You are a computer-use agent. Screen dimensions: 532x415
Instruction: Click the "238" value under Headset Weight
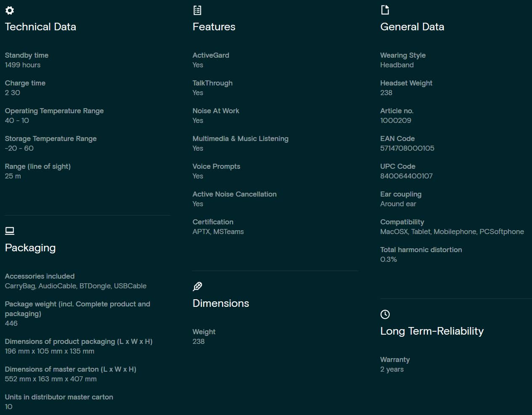coord(386,93)
